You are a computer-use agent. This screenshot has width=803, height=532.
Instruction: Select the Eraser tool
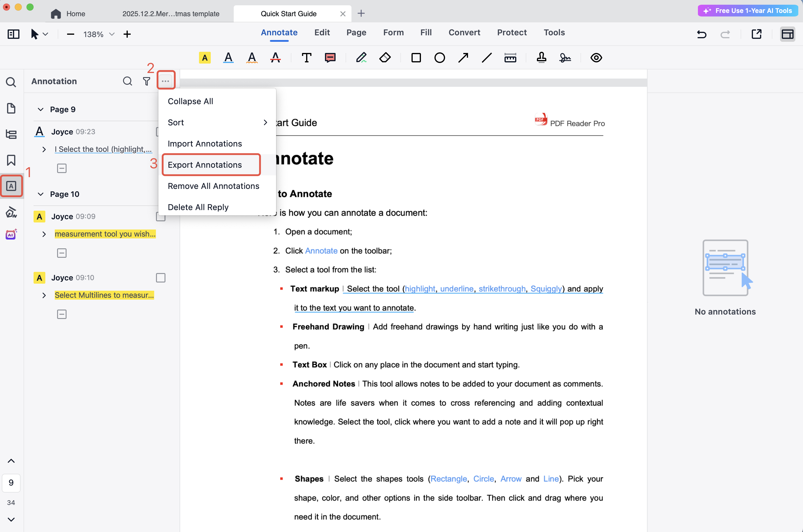[384, 58]
